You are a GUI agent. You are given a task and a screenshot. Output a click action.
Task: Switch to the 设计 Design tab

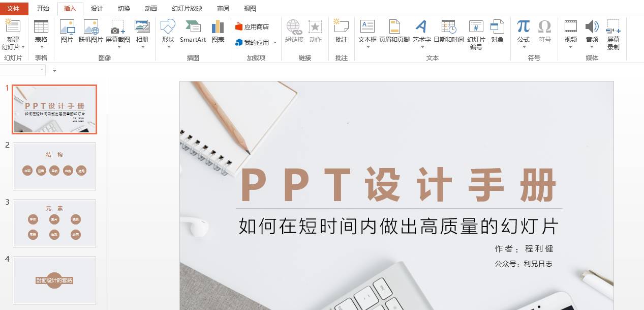click(x=97, y=9)
